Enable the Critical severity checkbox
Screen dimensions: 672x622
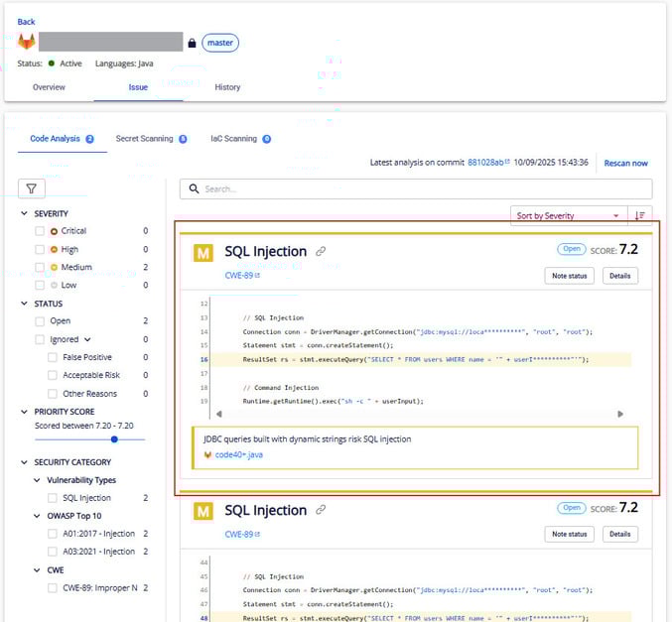point(40,231)
